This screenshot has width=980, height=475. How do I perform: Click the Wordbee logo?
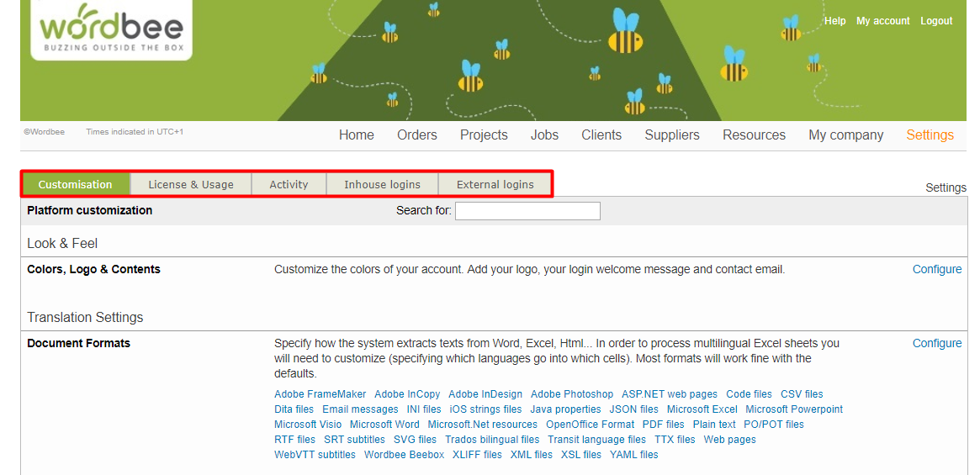[111, 29]
